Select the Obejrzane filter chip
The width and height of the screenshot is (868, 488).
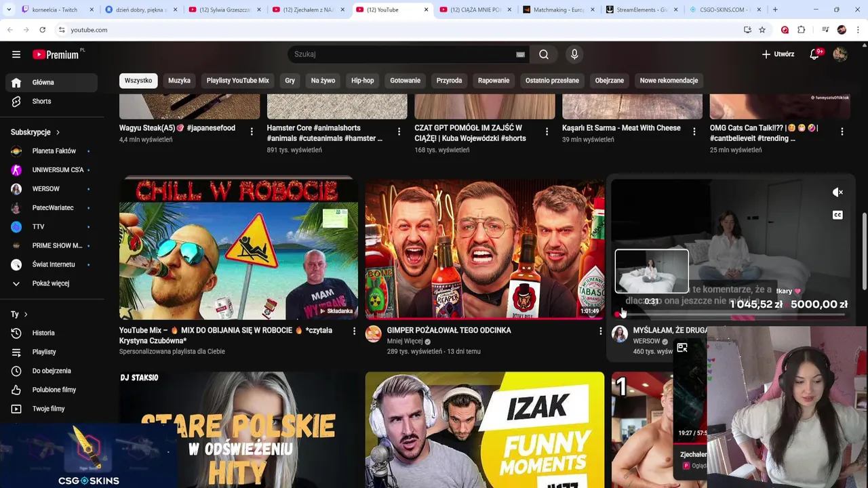609,81
